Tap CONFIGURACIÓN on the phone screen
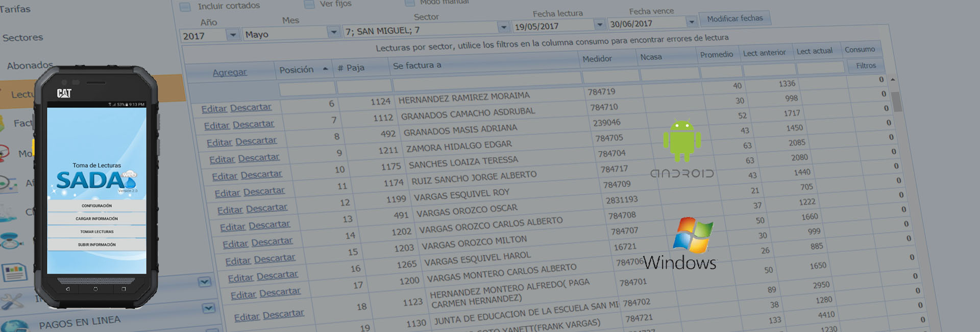Image resolution: width=980 pixels, height=332 pixels. pyautogui.click(x=96, y=206)
